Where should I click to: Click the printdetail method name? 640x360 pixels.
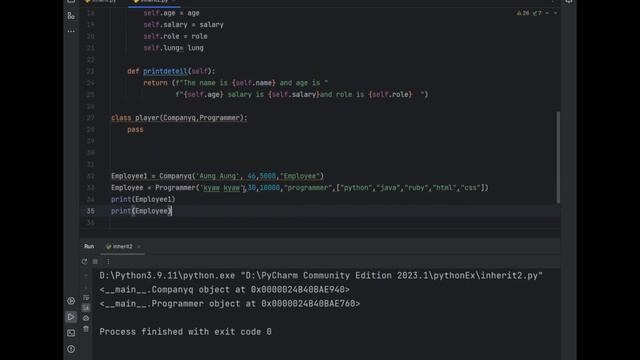point(165,71)
